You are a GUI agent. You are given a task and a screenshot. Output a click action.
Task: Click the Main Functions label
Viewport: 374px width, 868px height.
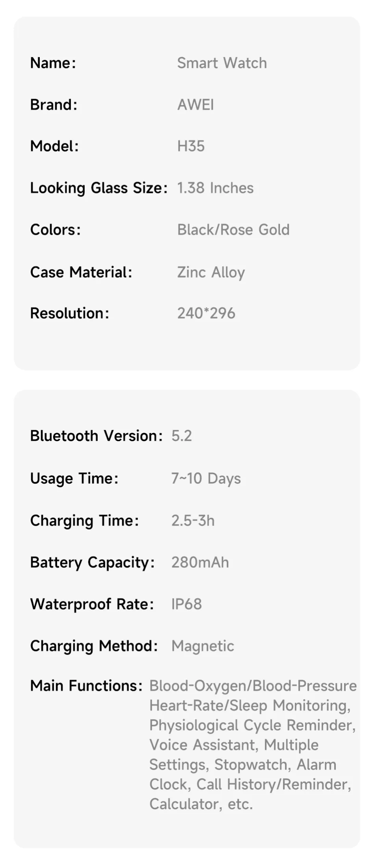coord(86,686)
